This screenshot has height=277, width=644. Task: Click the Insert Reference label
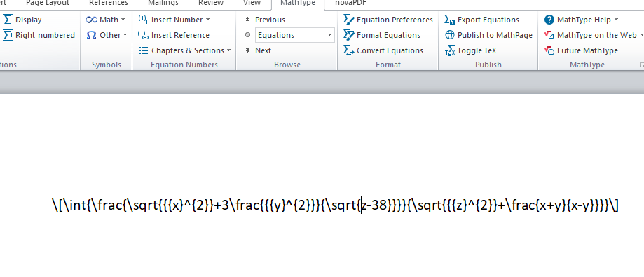pyautogui.click(x=180, y=35)
